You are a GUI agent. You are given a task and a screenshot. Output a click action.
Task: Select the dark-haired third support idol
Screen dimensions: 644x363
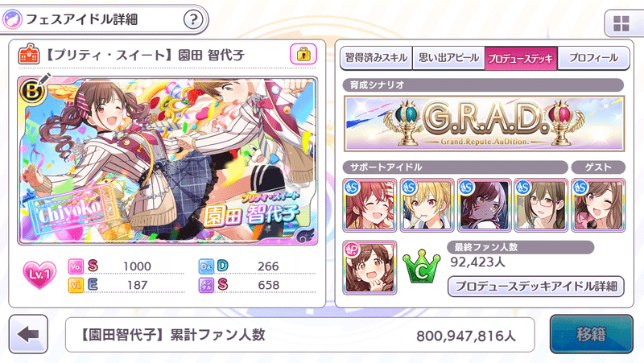[x=484, y=205]
